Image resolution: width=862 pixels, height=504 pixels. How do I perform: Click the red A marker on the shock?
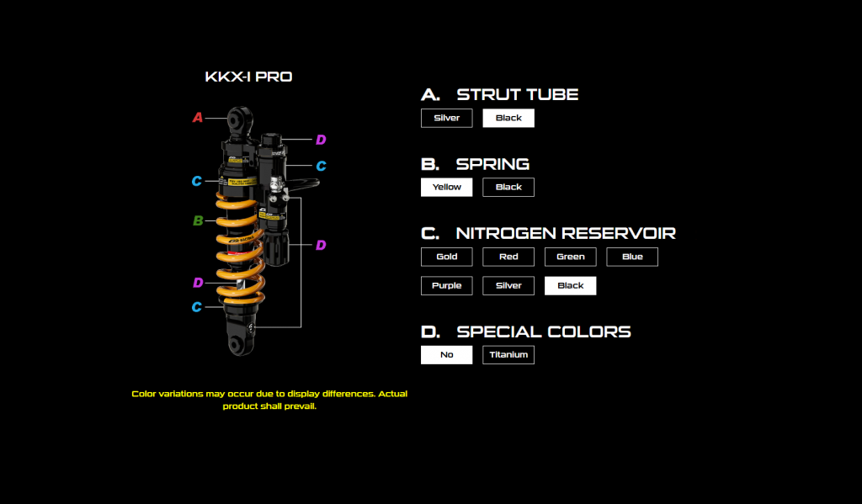click(198, 118)
